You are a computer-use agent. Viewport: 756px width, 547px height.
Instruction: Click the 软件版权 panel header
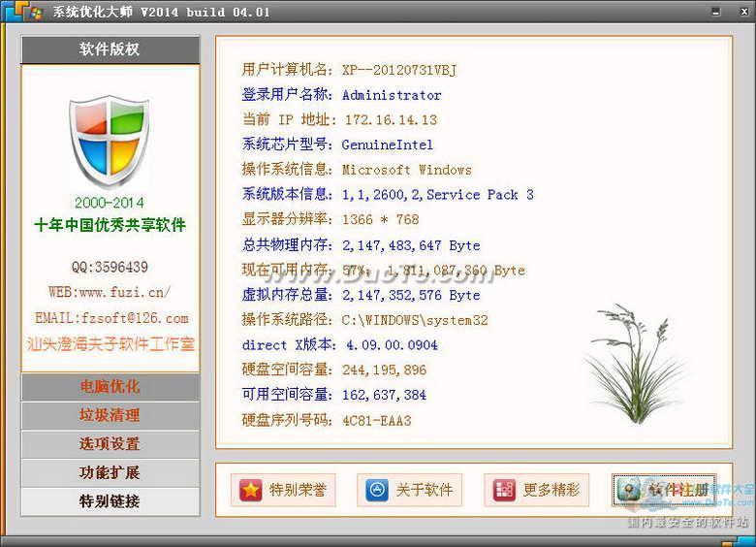[x=110, y=49]
